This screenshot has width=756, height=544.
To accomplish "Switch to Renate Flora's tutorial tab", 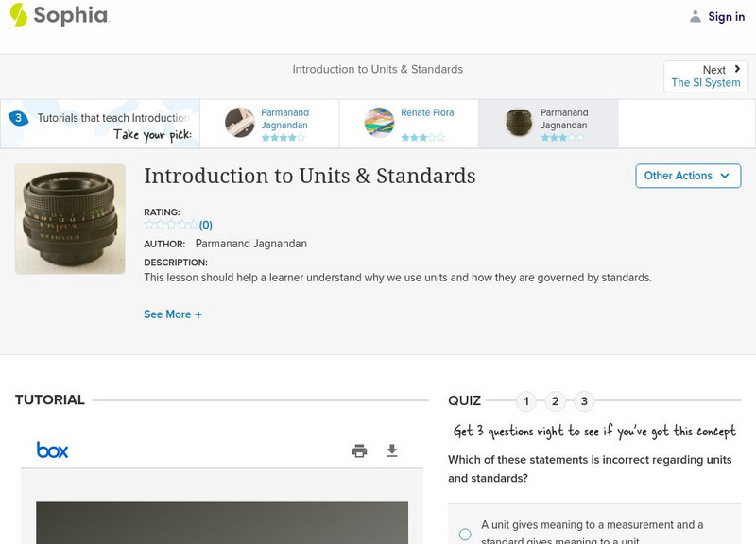I will 407,124.
